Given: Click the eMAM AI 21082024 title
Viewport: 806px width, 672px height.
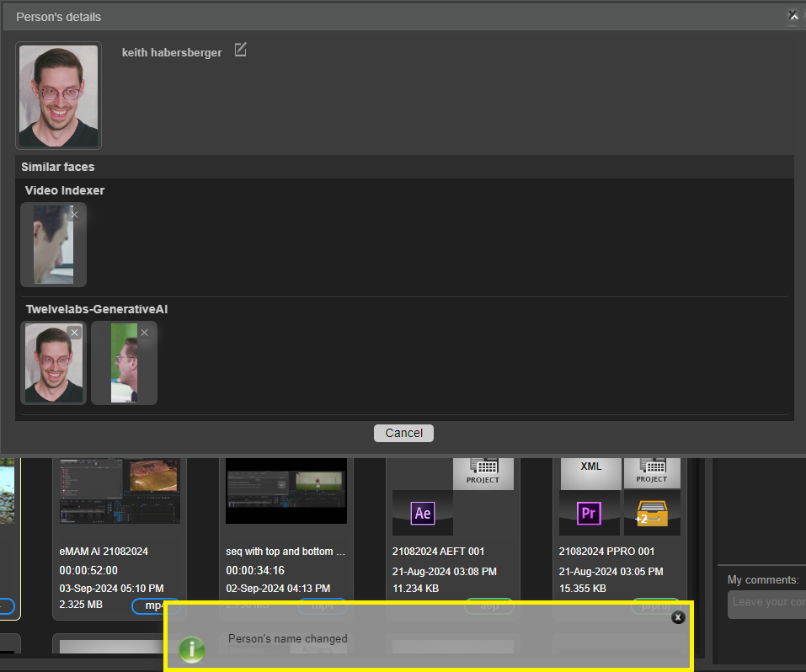Looking at the screenshot, I should tap(104, 552).
